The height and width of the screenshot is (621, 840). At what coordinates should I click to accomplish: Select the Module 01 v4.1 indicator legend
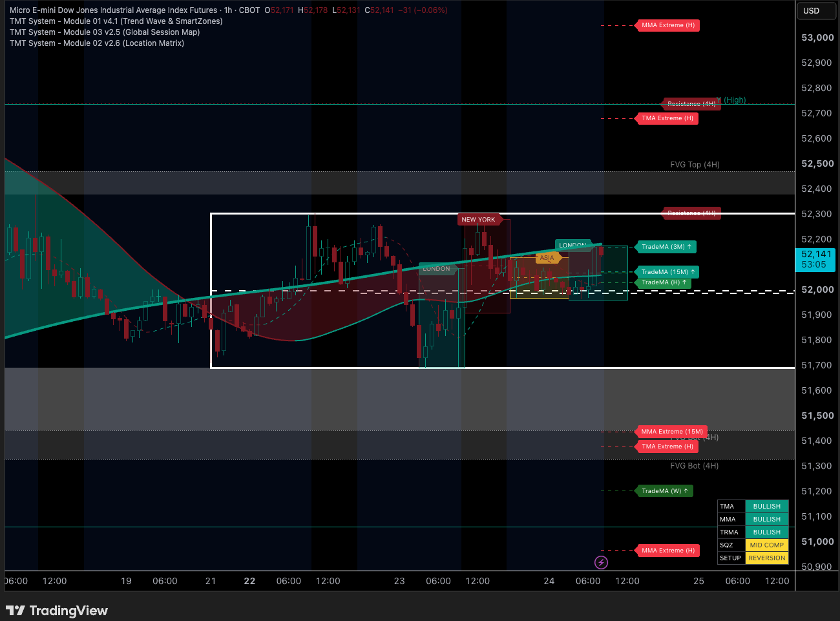tap(116, 21)
